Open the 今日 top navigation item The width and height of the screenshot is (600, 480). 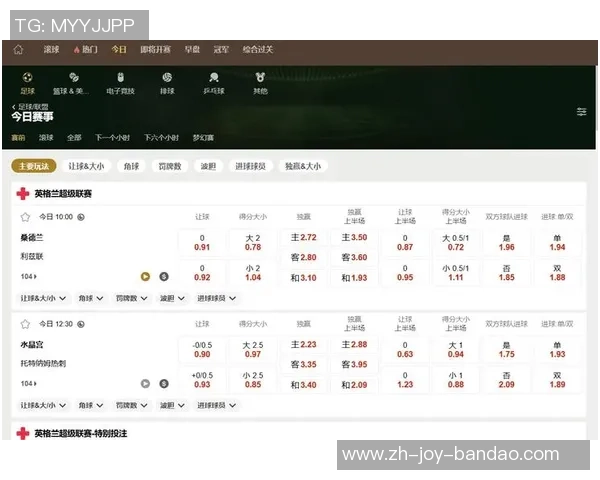119,49
